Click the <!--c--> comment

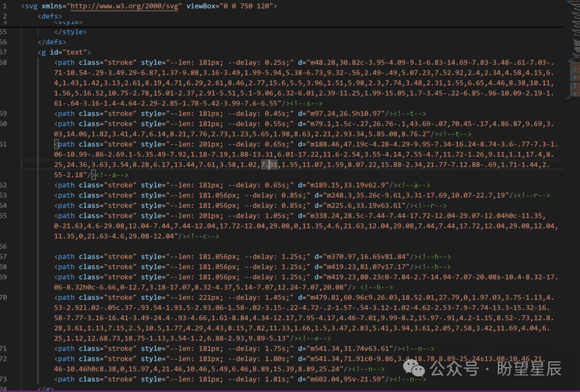[203, 236]
